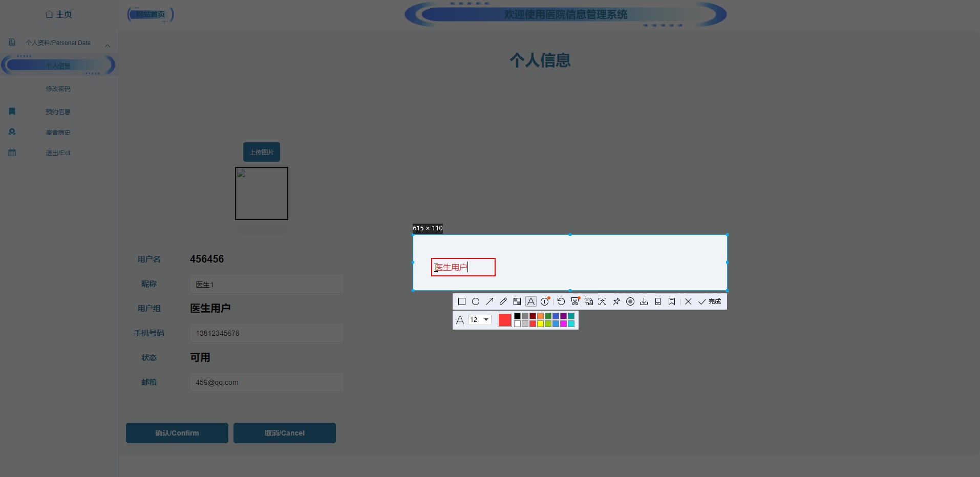Select the arrow drawing tool
Viewport: 980px width, 477px height.
click(x=489, y=301)
